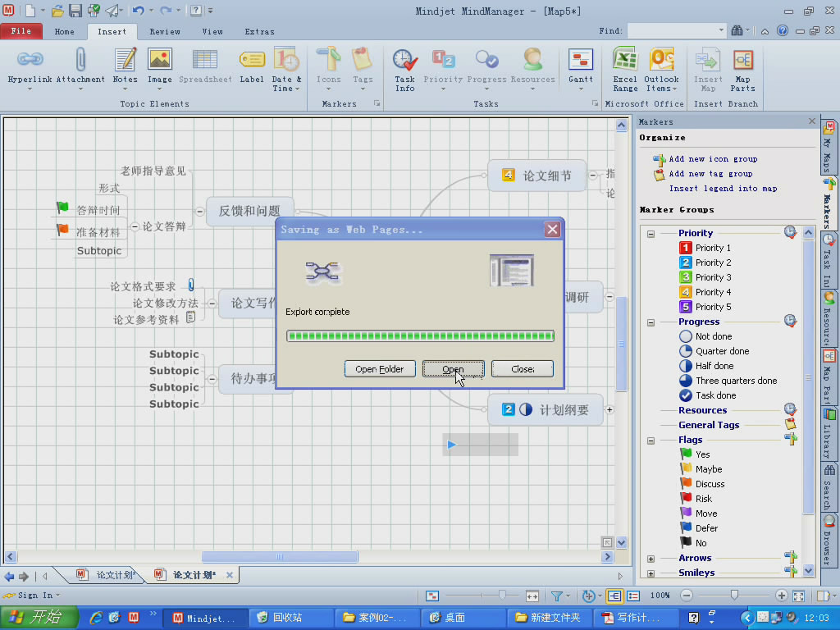Click the Find input field
Image resolution: width=840 pixels, height=630 pixels.
(677, 31)
